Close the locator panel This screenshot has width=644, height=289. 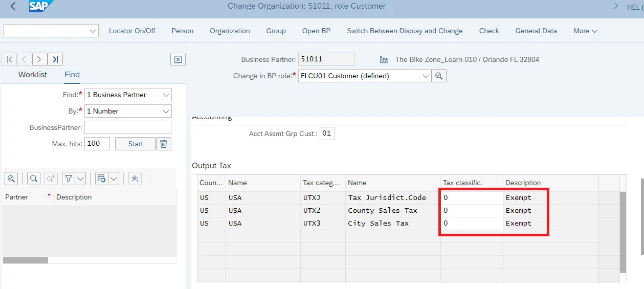(177, 59)
